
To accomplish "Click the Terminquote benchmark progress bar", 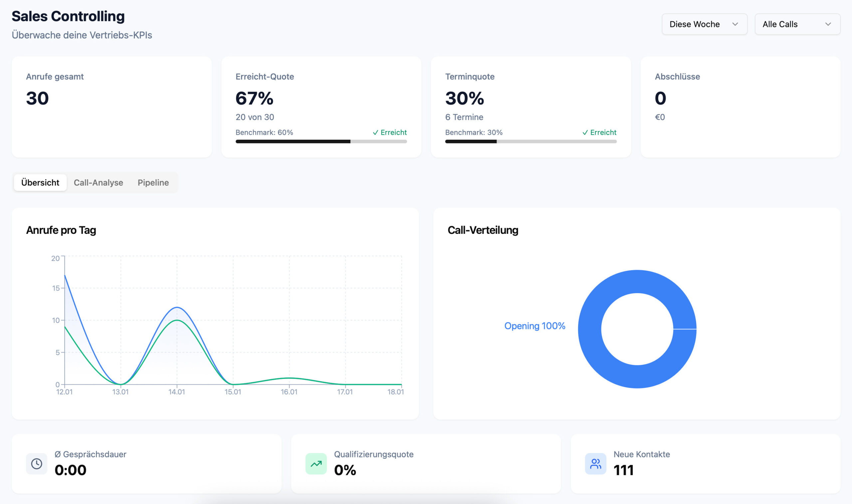I will 531,141.
